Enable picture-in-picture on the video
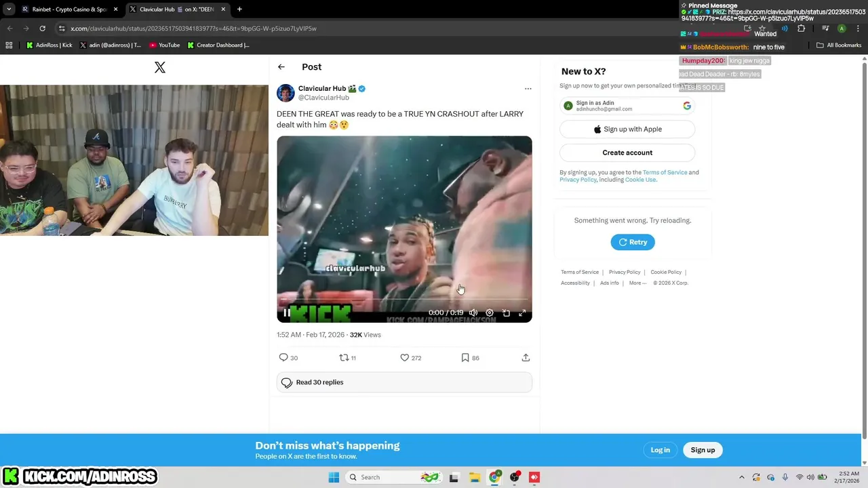 click(506, 313)
